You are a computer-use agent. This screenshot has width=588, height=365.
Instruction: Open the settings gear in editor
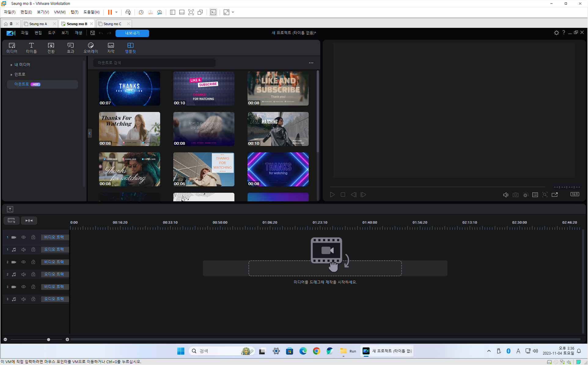pos(556,33)
